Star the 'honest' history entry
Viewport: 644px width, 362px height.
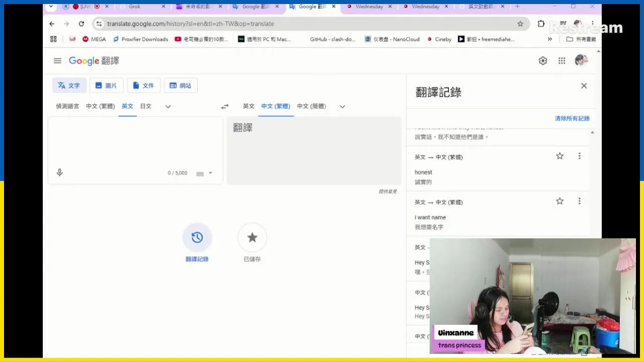pyautogui.click(x=559, y=156)
